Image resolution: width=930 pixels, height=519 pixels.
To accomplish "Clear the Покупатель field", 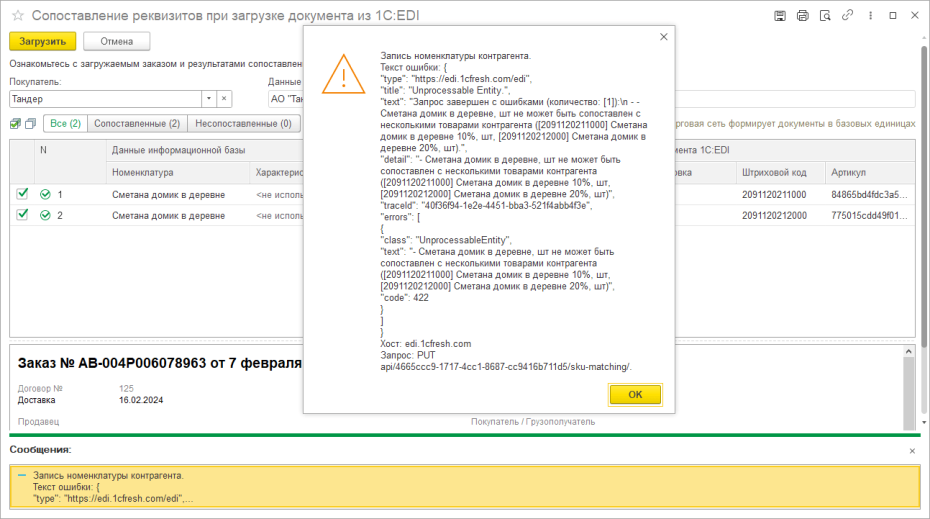I will pos(224,99).
